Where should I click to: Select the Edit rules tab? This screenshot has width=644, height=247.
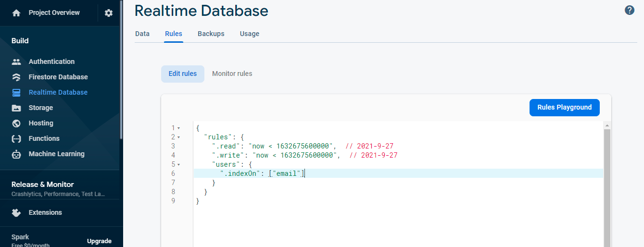click(183, 74)
